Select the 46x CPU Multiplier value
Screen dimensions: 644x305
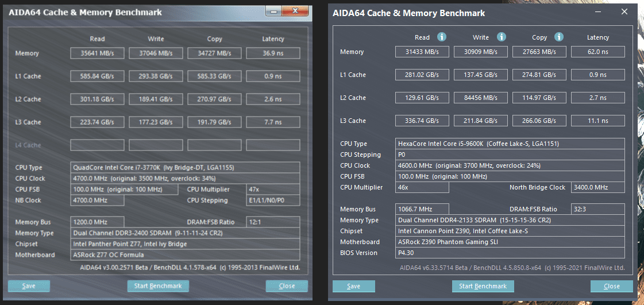click(x=422, y=187)
